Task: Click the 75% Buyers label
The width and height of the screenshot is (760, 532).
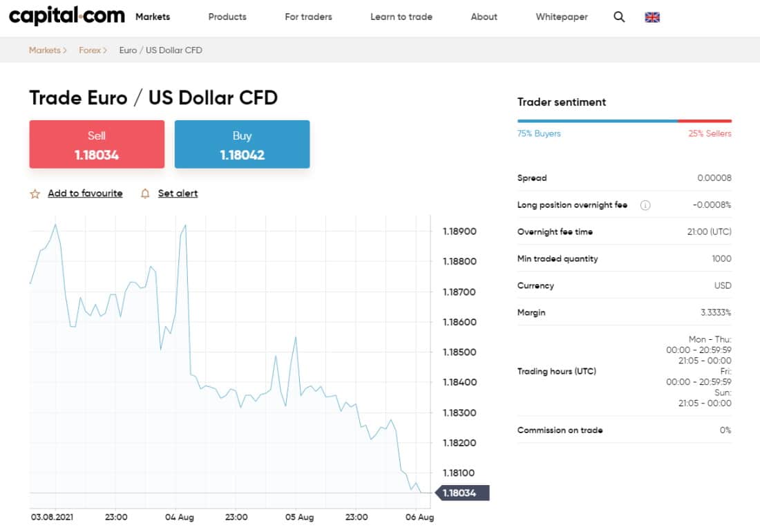Action: 539,133
